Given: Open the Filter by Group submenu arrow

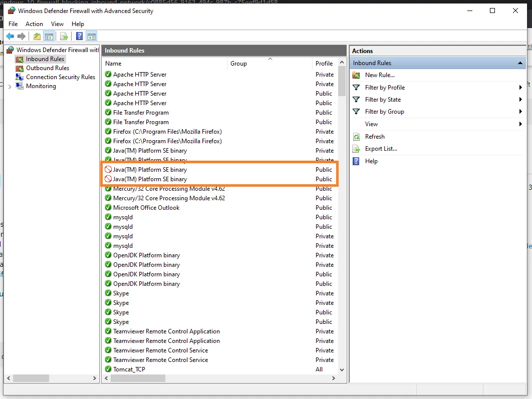Looking at the screenshot, I should 520,112.
